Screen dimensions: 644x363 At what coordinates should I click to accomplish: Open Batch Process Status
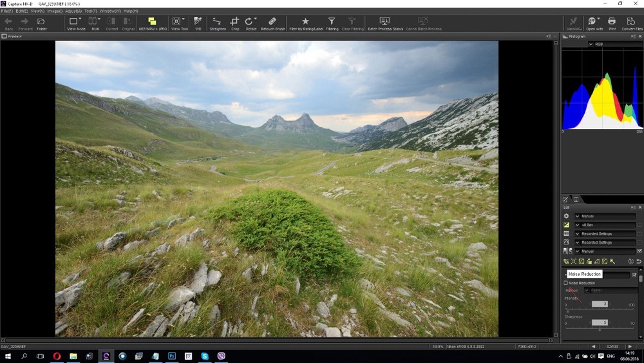click(385, 23)
